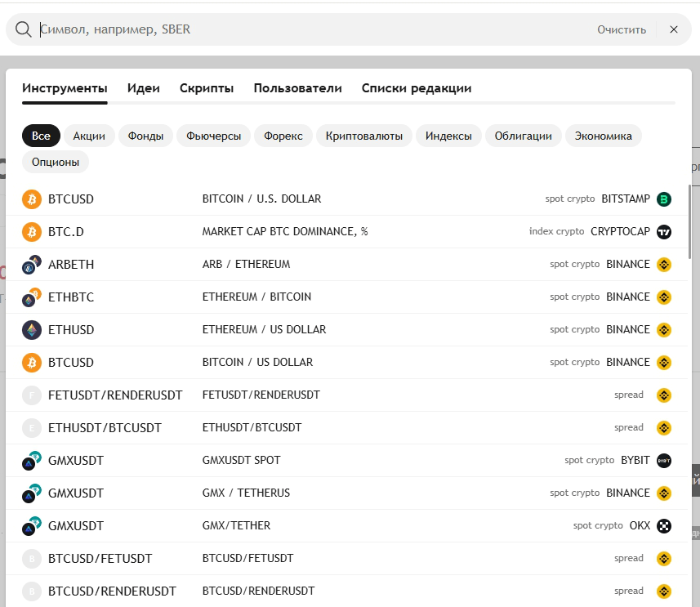Click Bitcoin icon of BTC.D row
The width and height of the screenshot is (700, 607).
click(32, 232)
